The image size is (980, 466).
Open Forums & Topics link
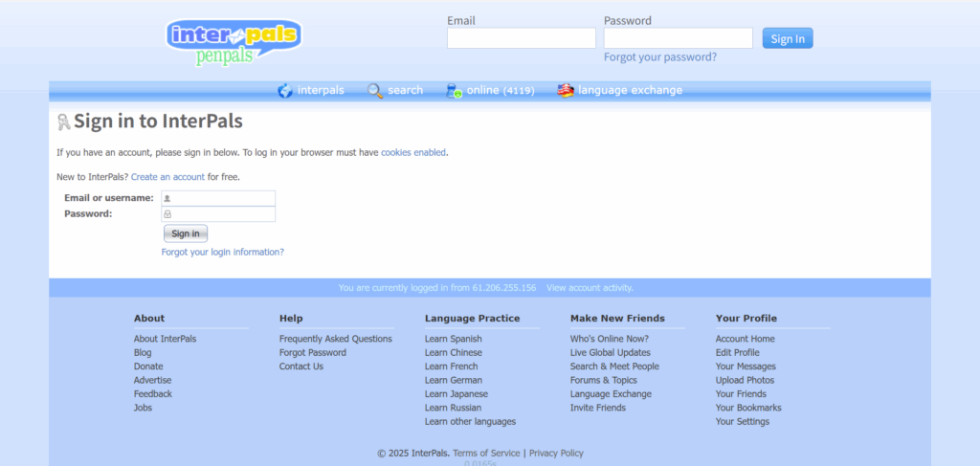(x=604, y=380)
